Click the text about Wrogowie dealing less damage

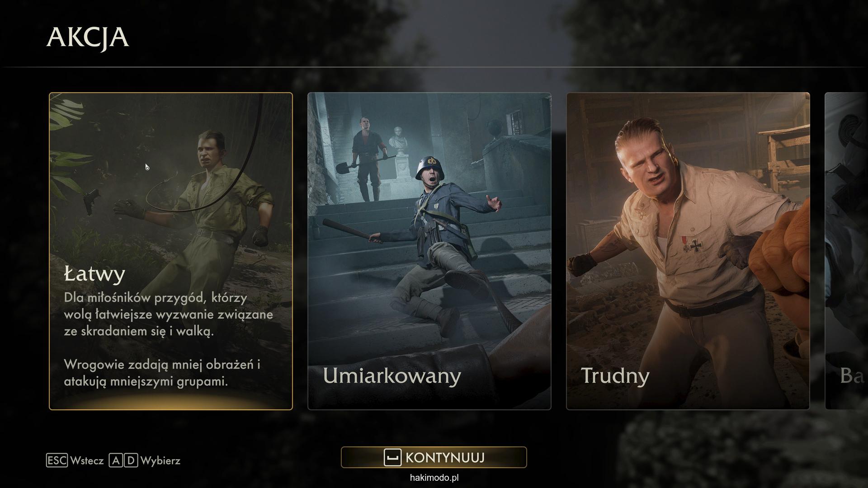tap(162, 373)
